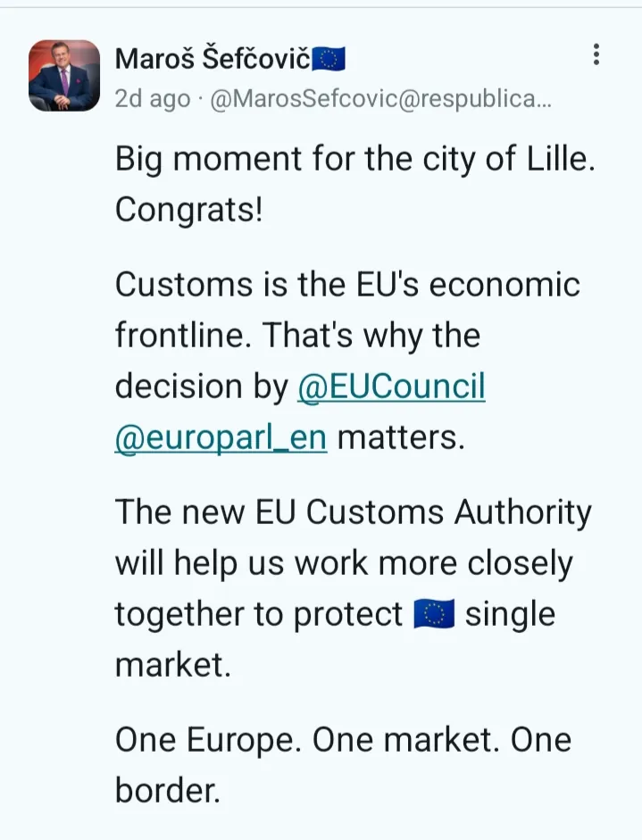
Task: Click the "frontline. That's why the" line
Action: (297, 336)
